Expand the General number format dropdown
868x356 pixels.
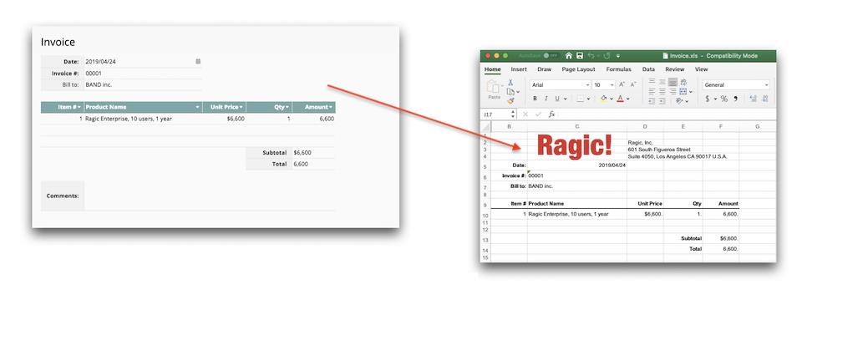tap(766, 85)
